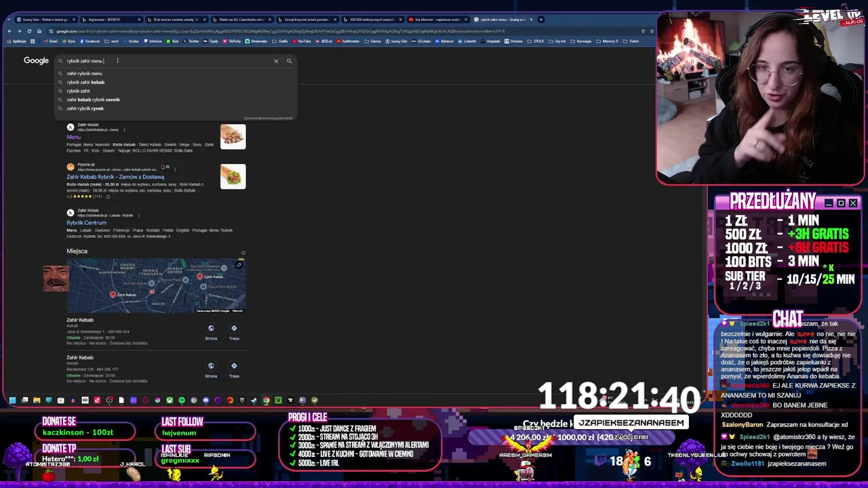Reload the current page
The image size is (868, 488).
tap(29, 31)
